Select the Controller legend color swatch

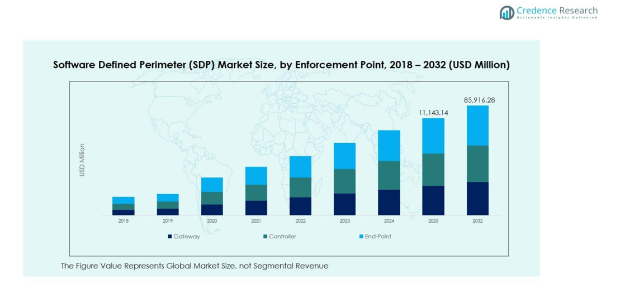265,237
